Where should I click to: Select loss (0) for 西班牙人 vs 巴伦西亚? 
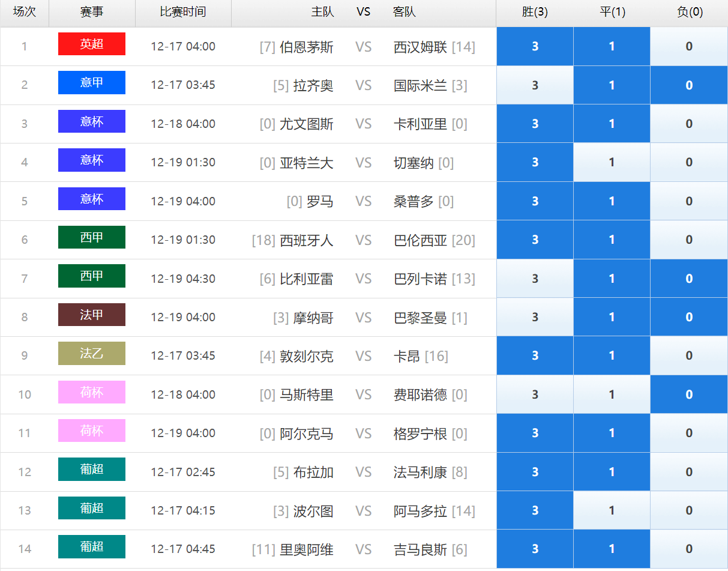(689, 240)
